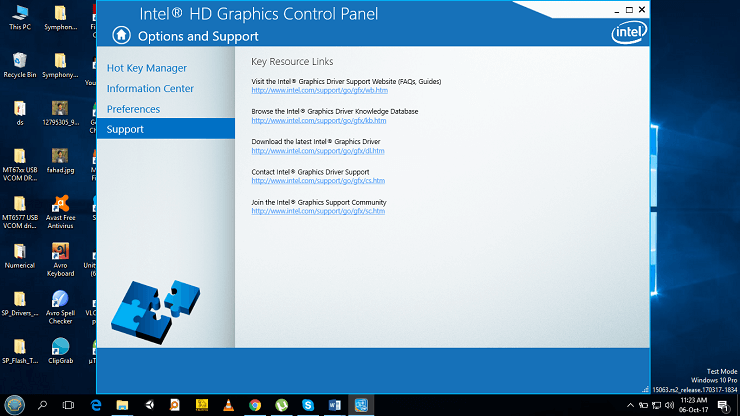
Task: Open the gfx/kb.htm knowledge database link
Action: click(319, 120)
